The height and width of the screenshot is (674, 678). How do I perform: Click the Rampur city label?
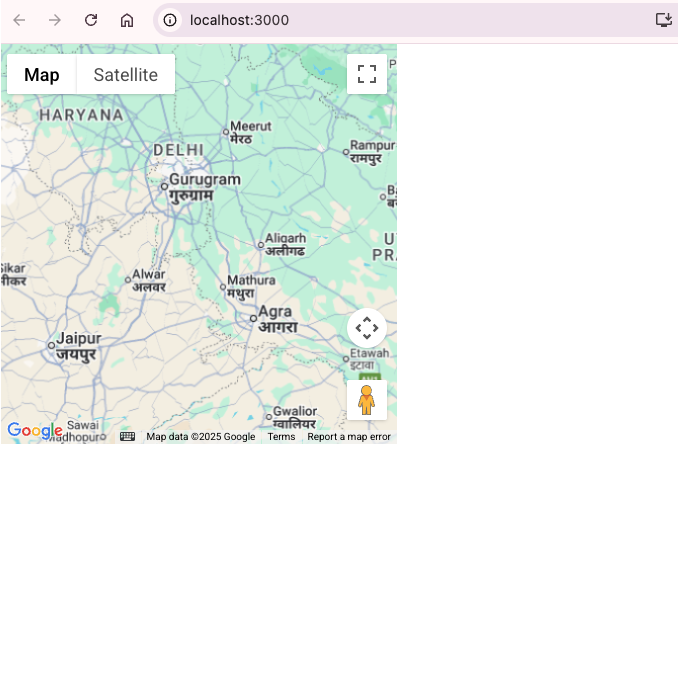[x=372, y=151]
